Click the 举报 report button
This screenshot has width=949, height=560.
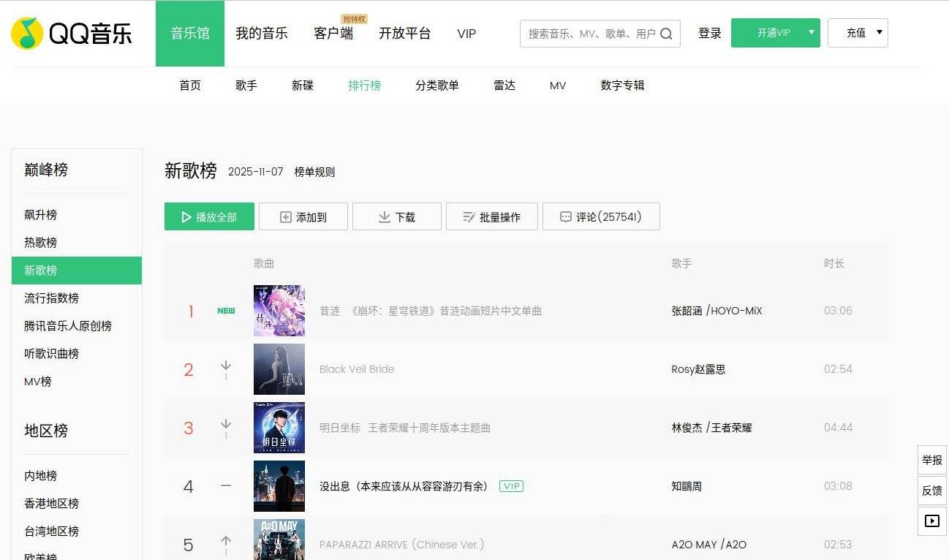click(x=932, y=461)
